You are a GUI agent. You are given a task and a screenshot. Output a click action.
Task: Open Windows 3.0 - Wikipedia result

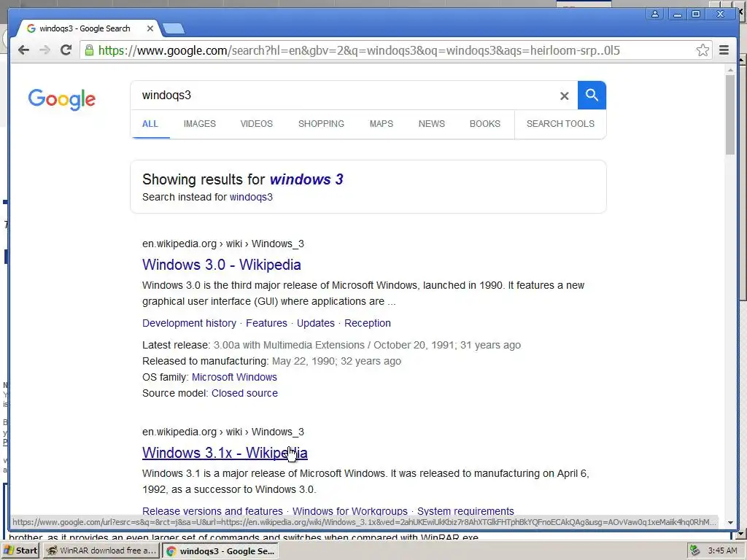pos(222,265)
